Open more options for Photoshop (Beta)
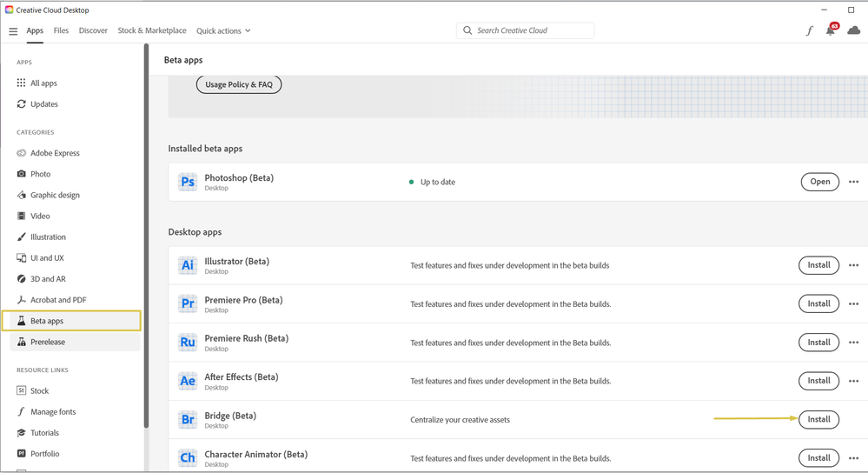868x473 pixels. (x=853, y=182)
